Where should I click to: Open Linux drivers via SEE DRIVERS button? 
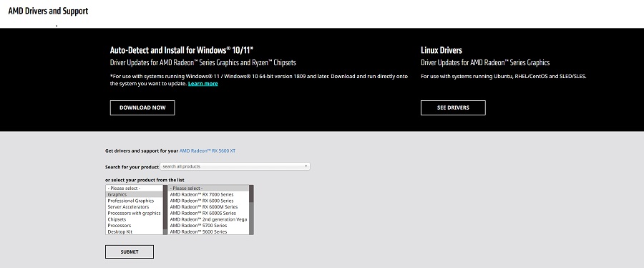pyautogui.click(x=453, y=107)
